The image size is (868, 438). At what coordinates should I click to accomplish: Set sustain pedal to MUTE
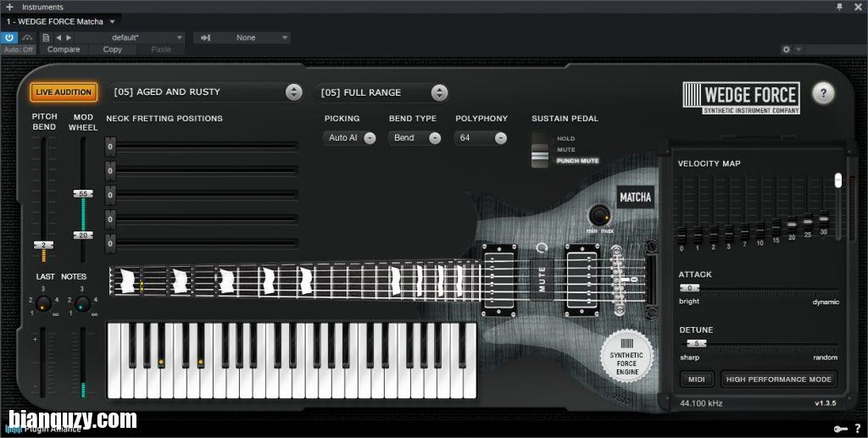(565, 150)
